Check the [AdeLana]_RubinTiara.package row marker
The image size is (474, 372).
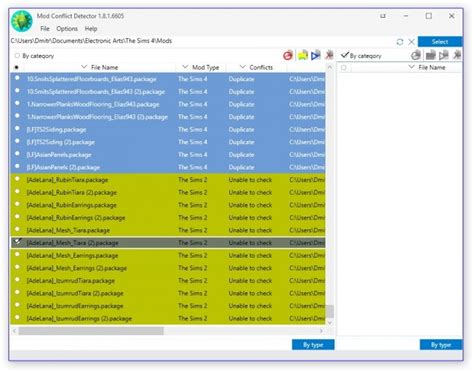pyautogui.click(x=17, y=179)
